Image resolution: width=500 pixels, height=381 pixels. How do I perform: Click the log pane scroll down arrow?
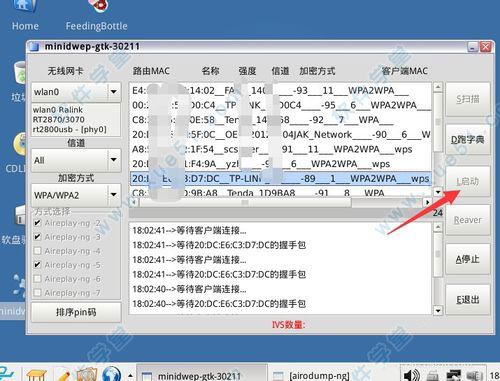[438, 311]
